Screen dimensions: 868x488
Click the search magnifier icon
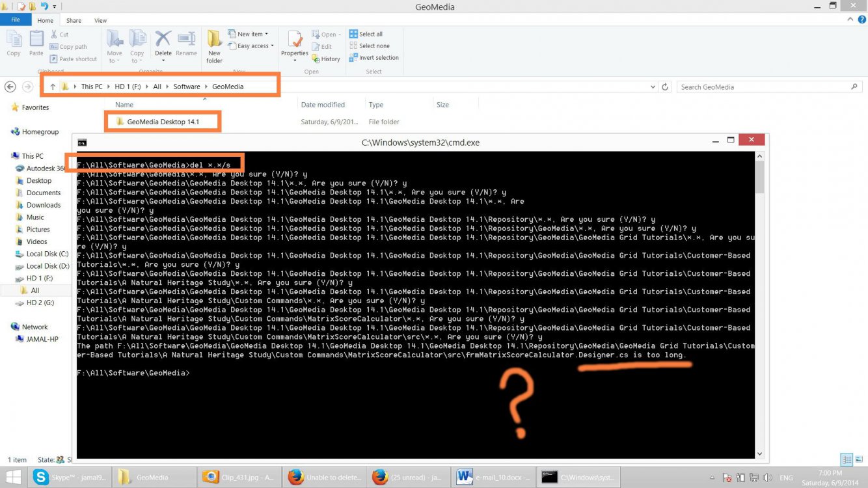(854, 87)
